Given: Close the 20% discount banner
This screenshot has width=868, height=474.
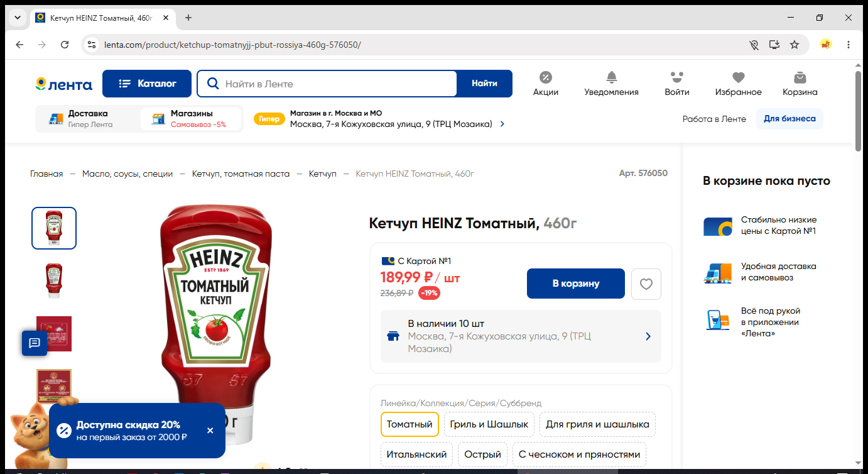Looking at the screenshot, I should (210, 431).
